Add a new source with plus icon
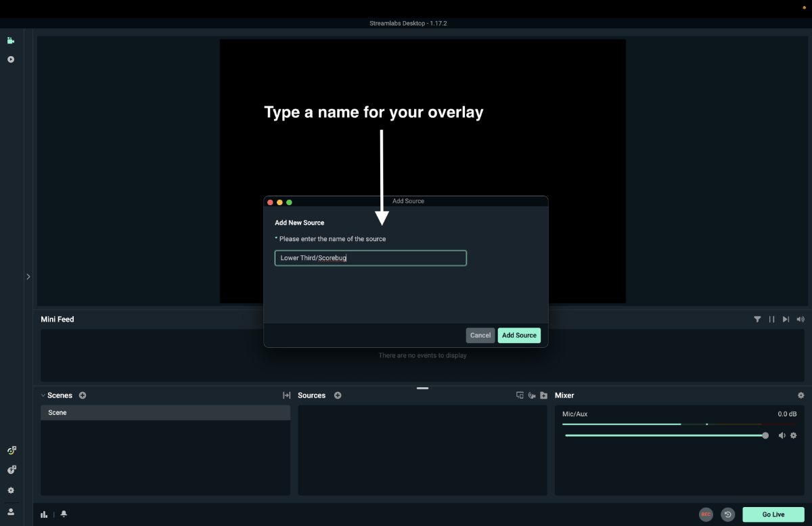812x526 pixels. tap(338, 395)
